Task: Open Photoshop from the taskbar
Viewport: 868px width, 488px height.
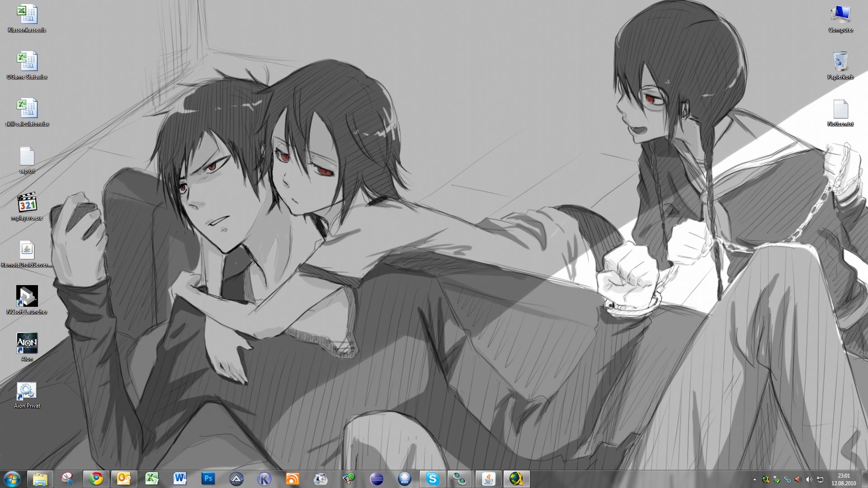Action: (x=208, y=479)
